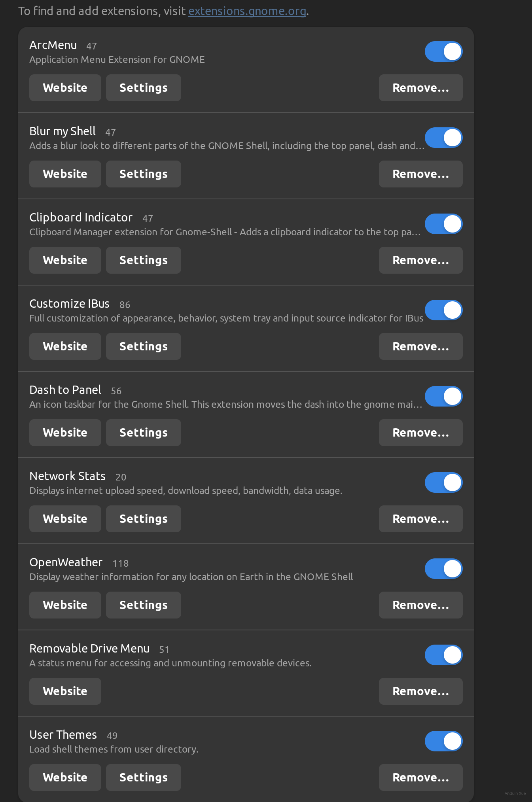Viewport: 532px width, 802px height.
Task: Toggle the Network Stats extension
Action: (443, 482)
